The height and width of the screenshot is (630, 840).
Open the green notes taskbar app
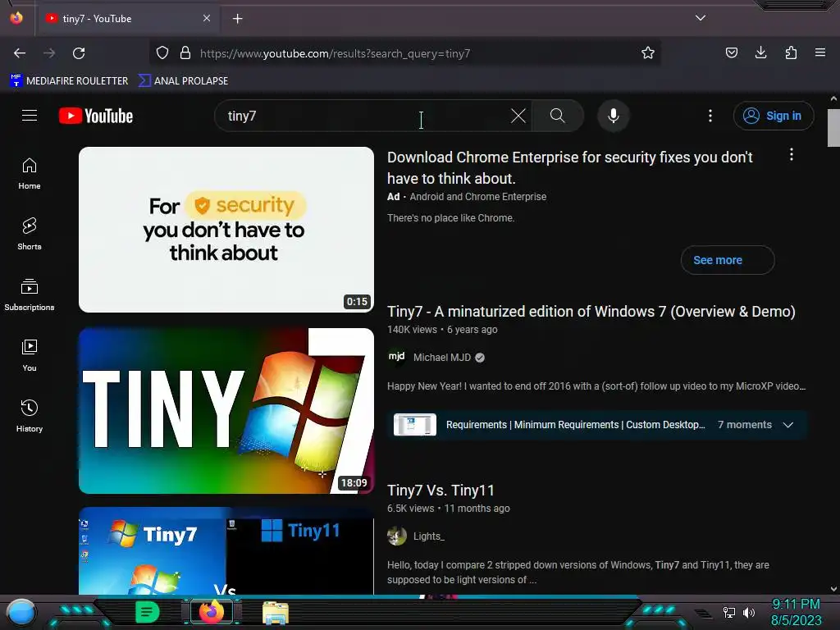[x=147, y=612]
